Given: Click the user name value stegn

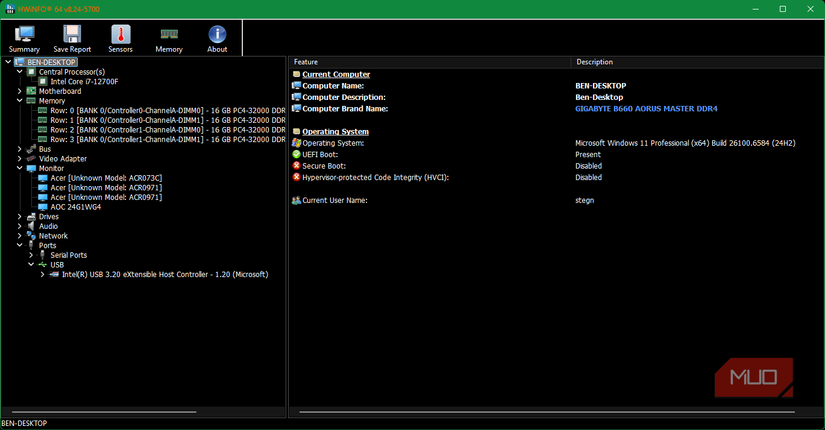Looking at the screenshot, I should pyautogui.click(x=585, y=201).
